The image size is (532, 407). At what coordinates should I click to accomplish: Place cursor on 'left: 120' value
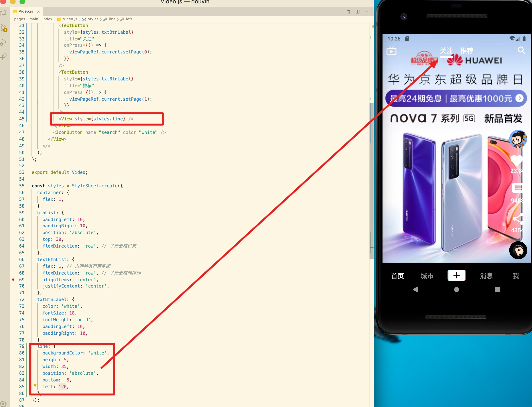[63, 387]
